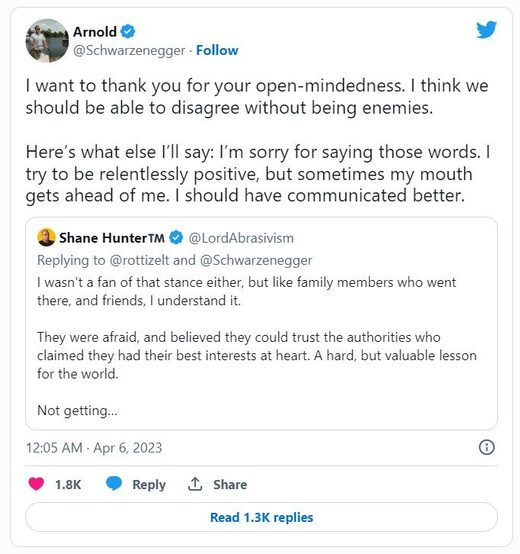Open the @LordAbrasivism handle
520x554 pixels.
point(241,238)
